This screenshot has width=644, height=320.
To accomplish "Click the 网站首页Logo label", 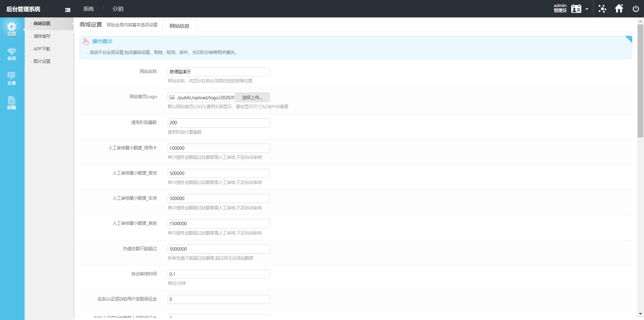I will click(x=143, y=97).
